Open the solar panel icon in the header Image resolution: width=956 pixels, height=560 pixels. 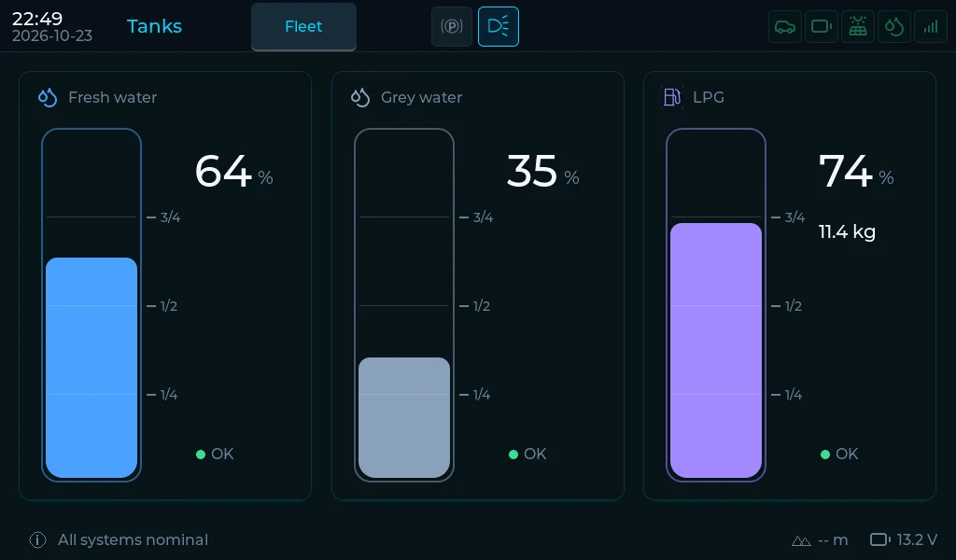point(858,27)
